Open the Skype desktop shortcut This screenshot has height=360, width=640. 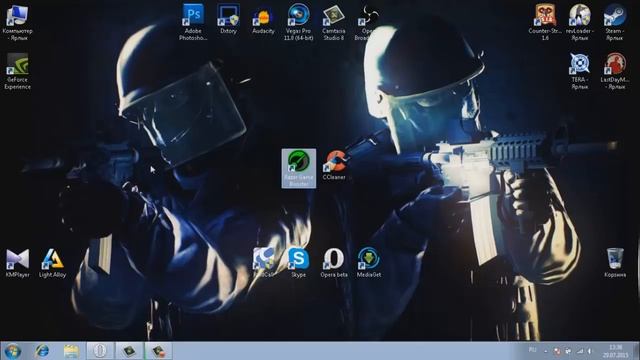[x=298, y=263]
